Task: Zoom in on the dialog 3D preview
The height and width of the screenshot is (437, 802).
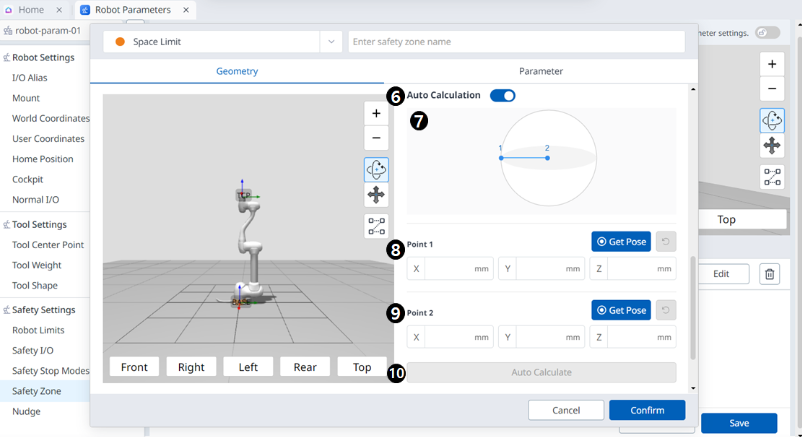Action: pos(376,114)
